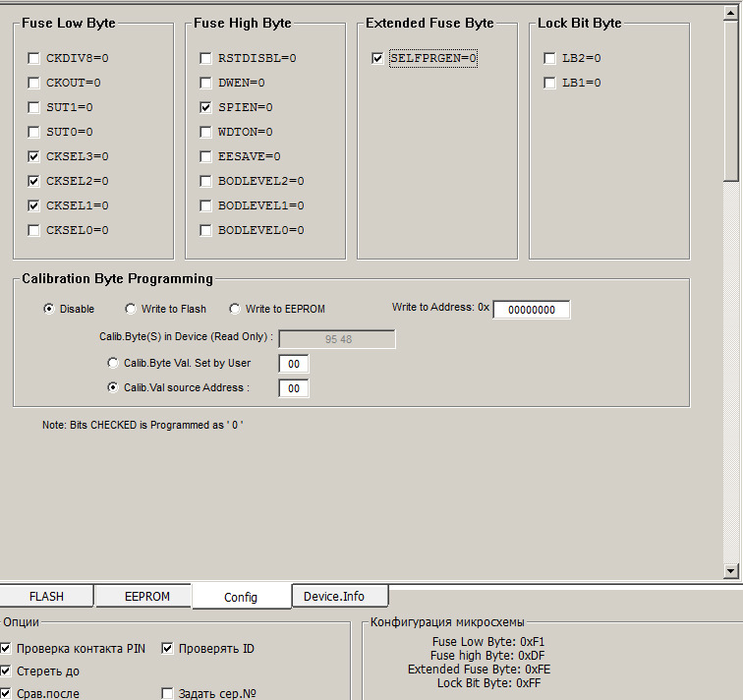The width and height of the screenshot is (743, 700).
Task: Enable the SUT1=0 fuse bit
Action: click(x=33, y=107)
